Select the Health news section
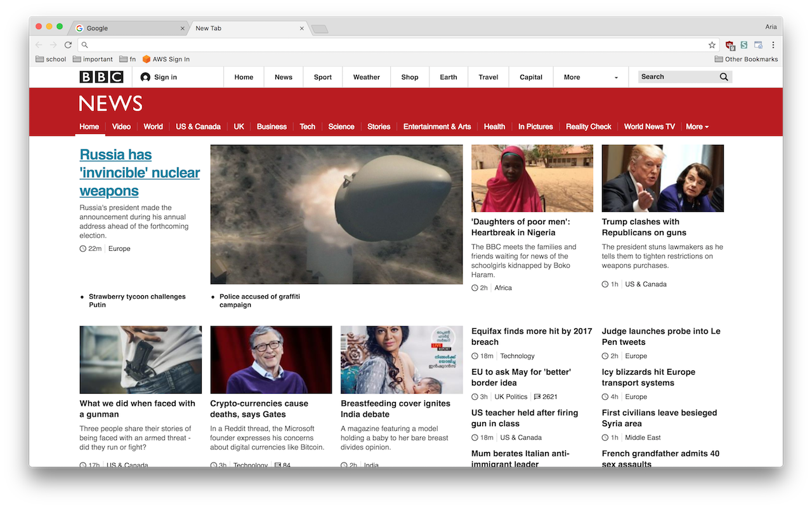This screenshot has height=508, width=812. 494,126
